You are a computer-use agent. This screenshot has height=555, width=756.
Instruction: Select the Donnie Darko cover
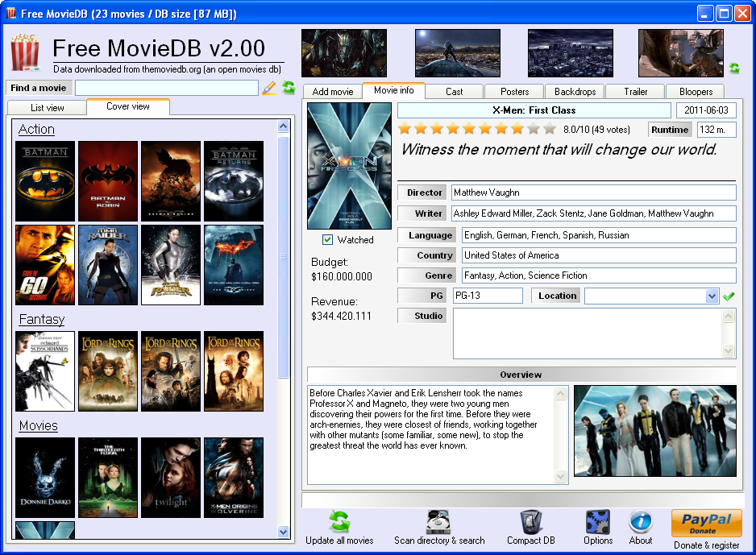[x=45, y=478]
